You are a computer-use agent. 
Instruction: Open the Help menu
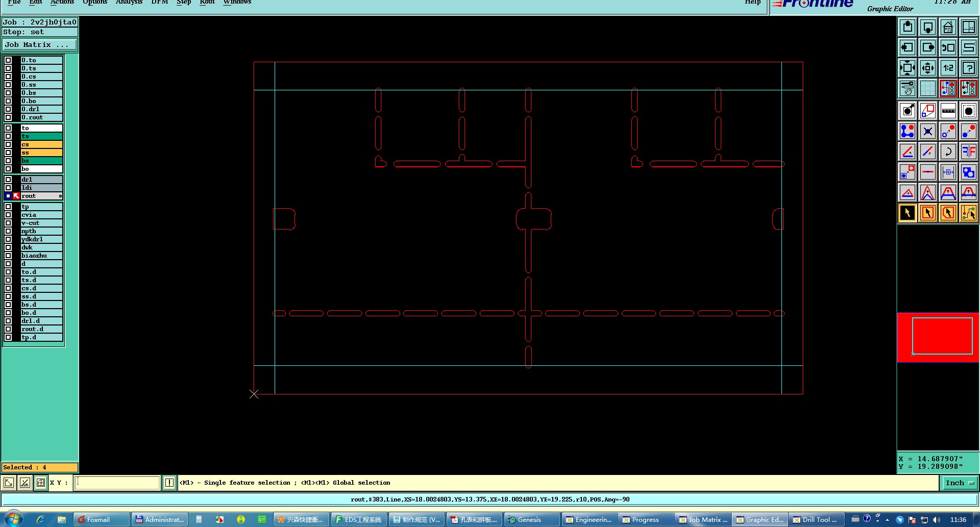click(753, 2)
